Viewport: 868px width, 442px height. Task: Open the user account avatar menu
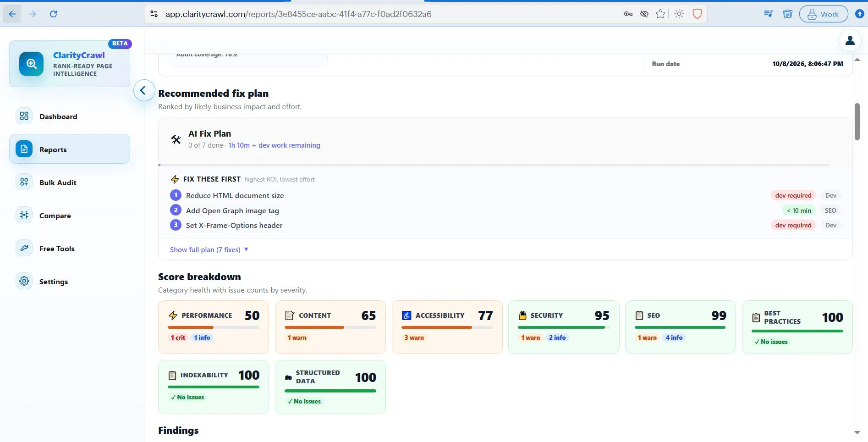[x=850, y=40]
